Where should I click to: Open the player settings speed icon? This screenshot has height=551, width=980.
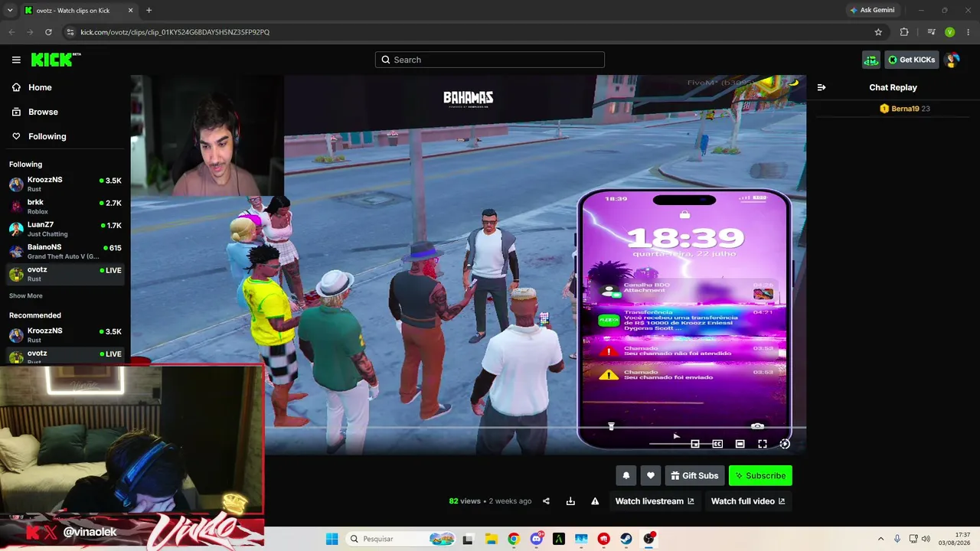click(785, 444)
